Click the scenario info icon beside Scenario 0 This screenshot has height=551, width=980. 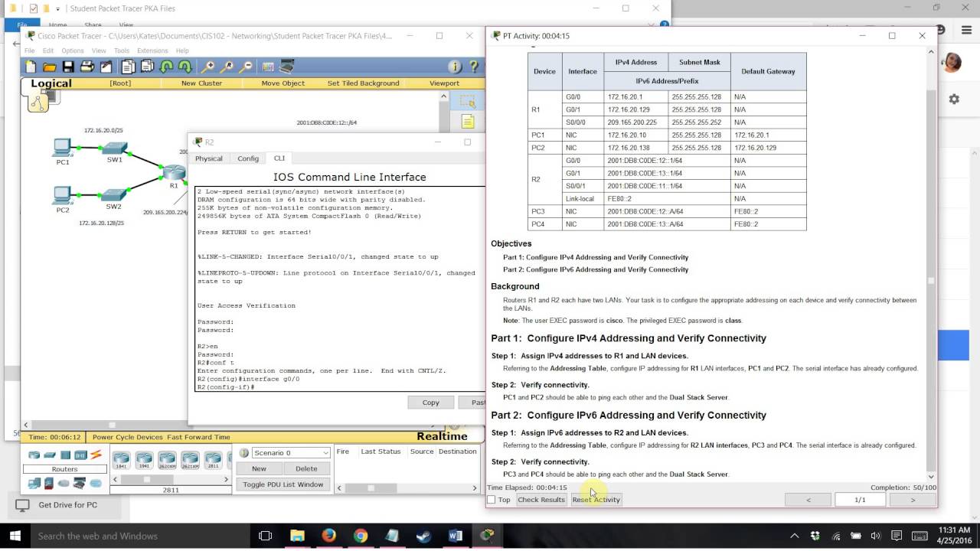(x=244, y=452)
